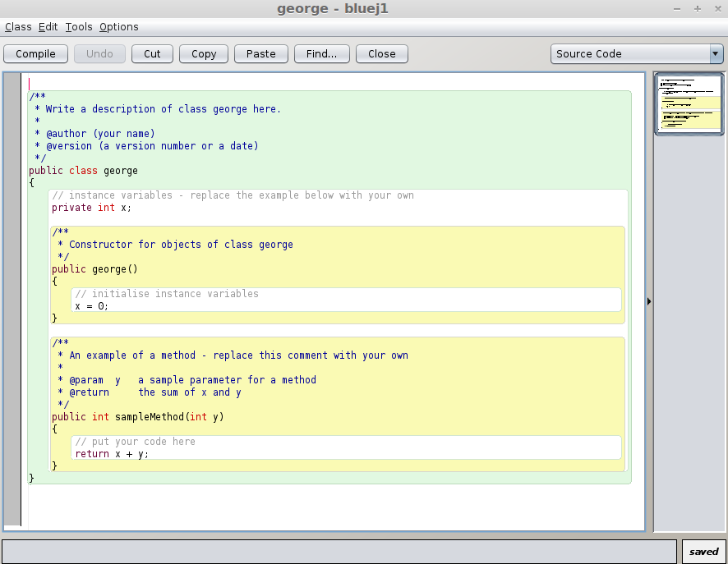The height and width of the screenshot is (564, 728).
Task: Click the line 'return x + y;'
Action: [x=112, y=454]
